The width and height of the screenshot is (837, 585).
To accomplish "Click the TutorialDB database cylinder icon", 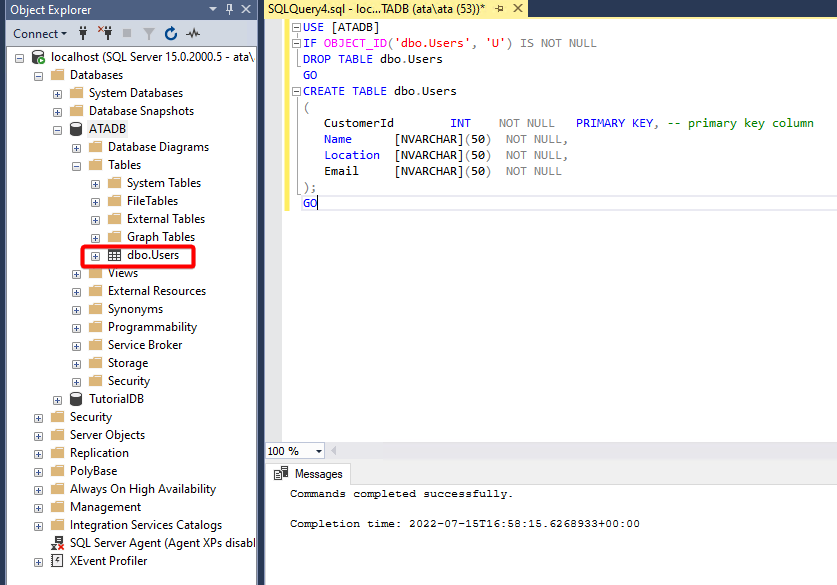I will coord(76,399).
